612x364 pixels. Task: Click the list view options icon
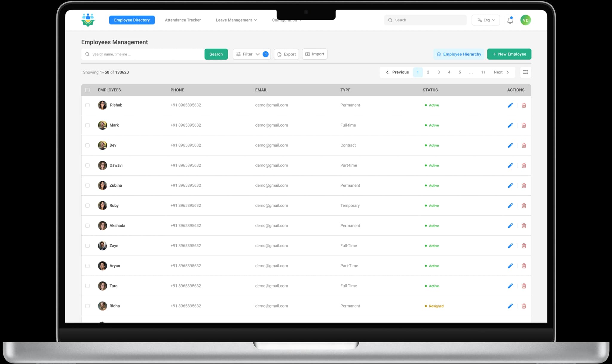pos(525,72)
